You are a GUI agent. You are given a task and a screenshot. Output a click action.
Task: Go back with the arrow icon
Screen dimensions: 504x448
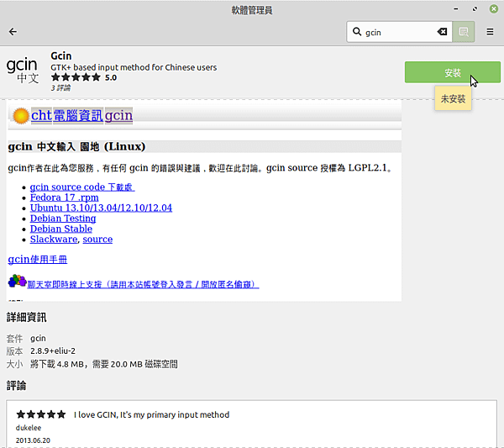pyautogui.click(x=13, y=31)
